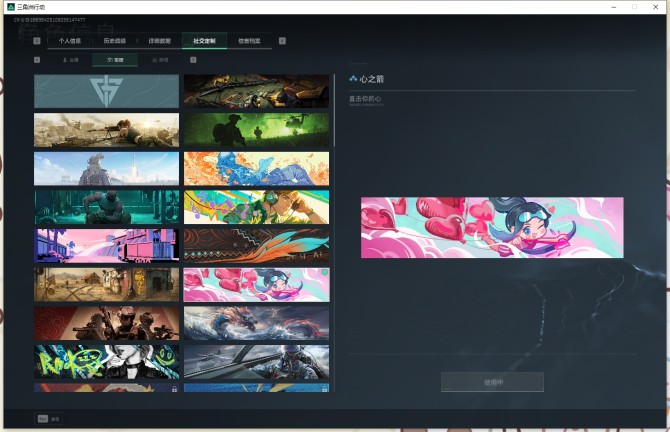Image resolution: width=670 pixels, height=432 pixels.
Task: Click the lock icon on the blue locked banner
Action: click(x=325, y=389)
